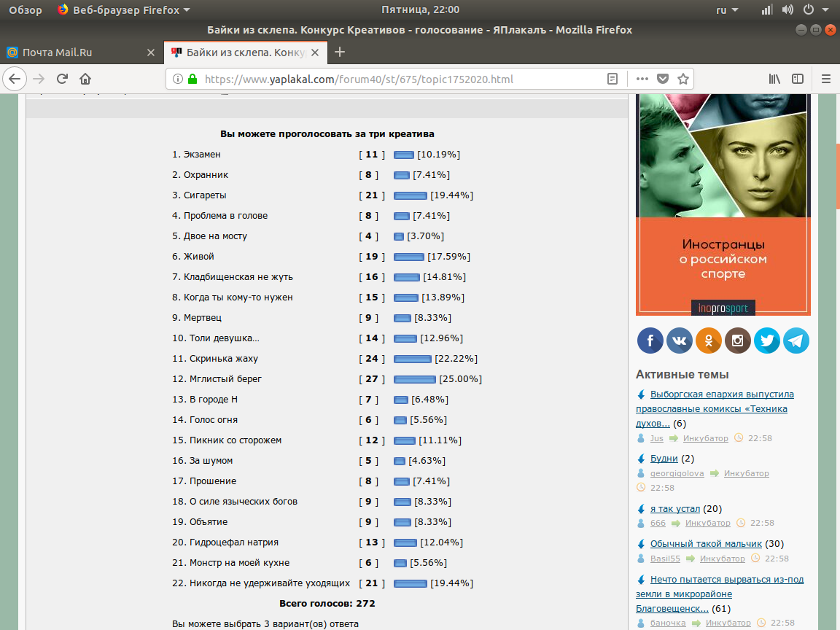The image size is (840, 630).
Task: Bookmark this page with the star icon
Action: tap(683, 79)
